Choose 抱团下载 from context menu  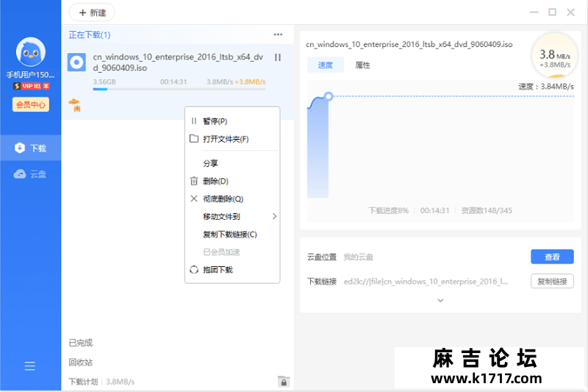point(232,270)
